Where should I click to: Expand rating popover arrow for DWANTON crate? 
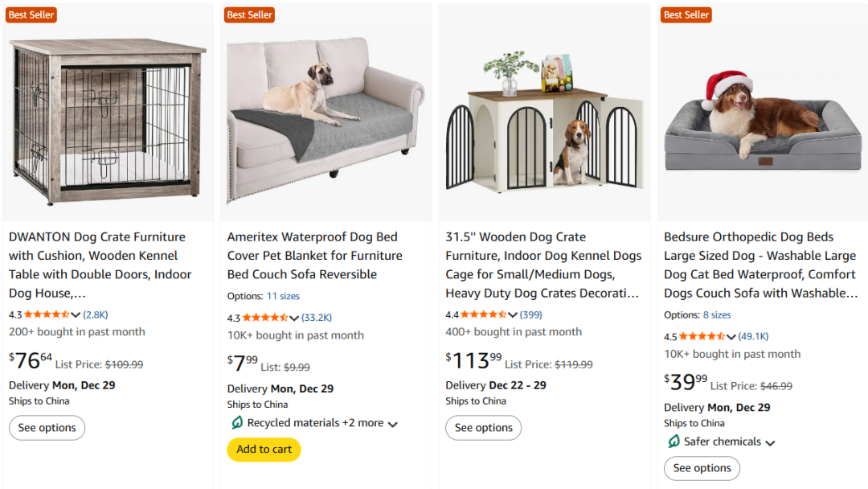(x=76, y=315)
